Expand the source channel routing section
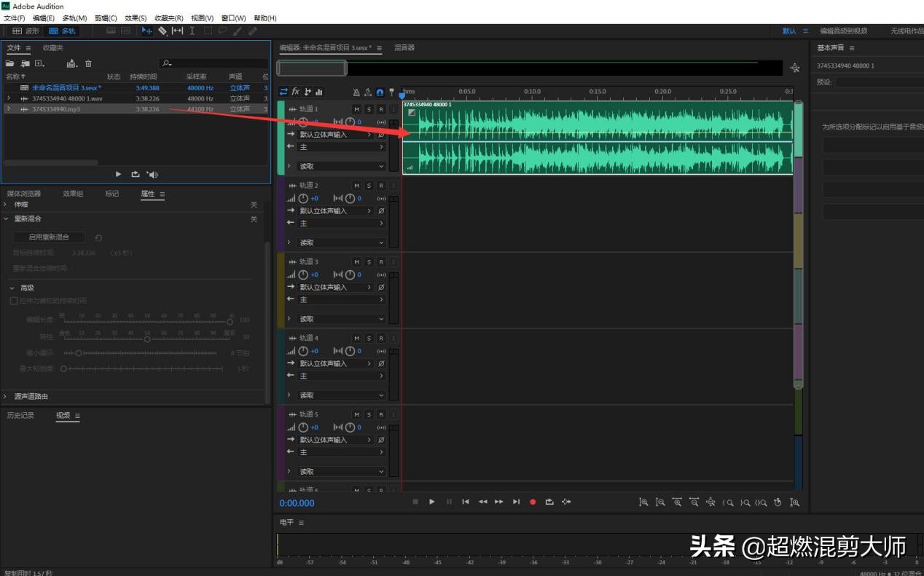This screenshot has width=924, height=576. coord(7,397)
